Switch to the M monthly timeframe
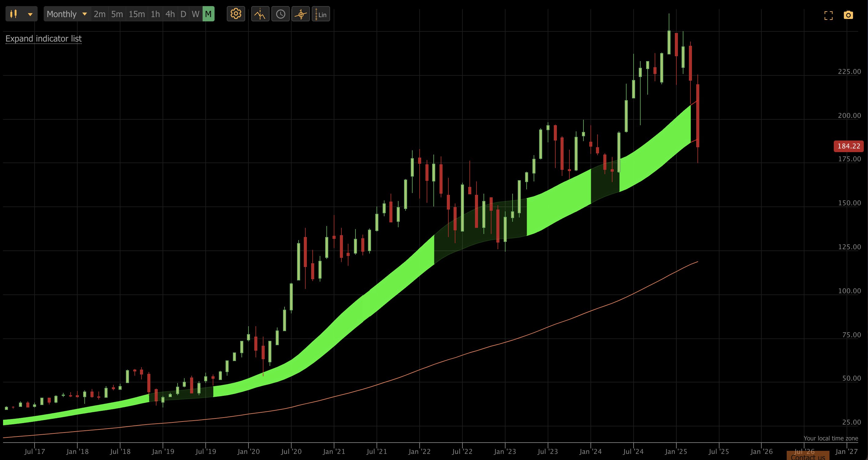The height and width of the screenshot is (460, 868). pyautogui.click(x=208, y=14)
